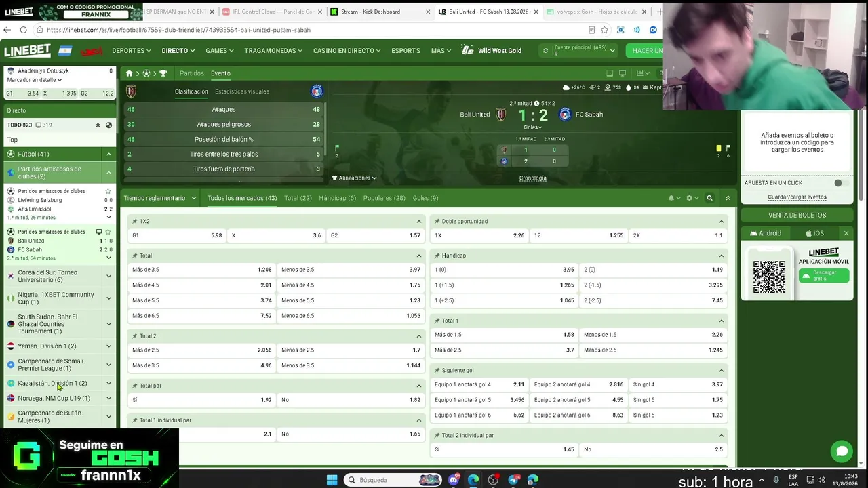This screenshot has width=868, height=488.
Task: Click the Guardar/cargar eventos link
Action: pos(797,197)
